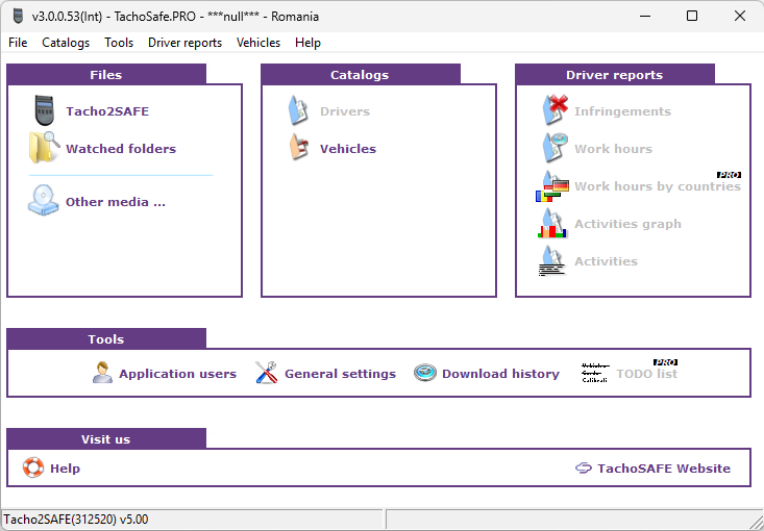Click the Visit us panel header
The width and height of the screenshot is (764, 531).
click(x=106, y=438)
